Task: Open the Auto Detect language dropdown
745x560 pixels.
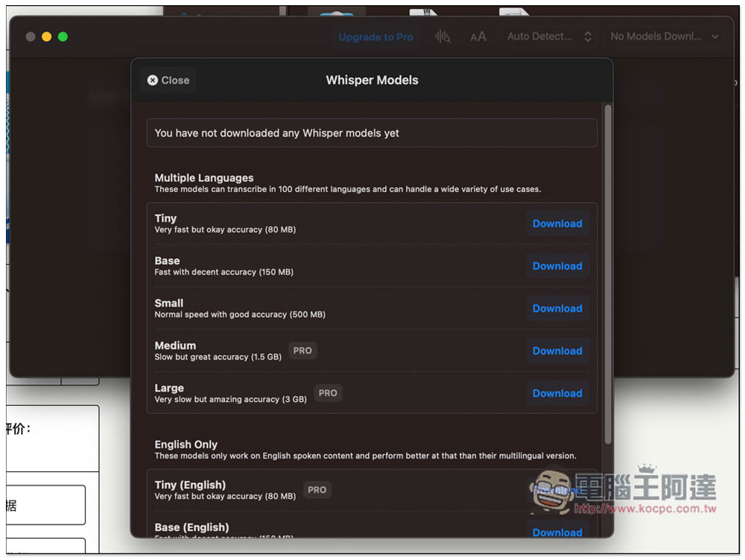Action: (549, 36)
